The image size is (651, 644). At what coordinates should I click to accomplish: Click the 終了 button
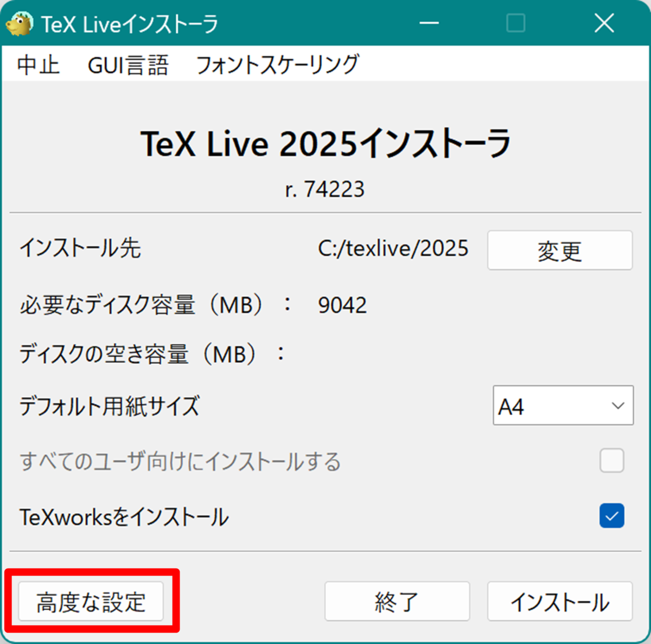click(397, 602)
